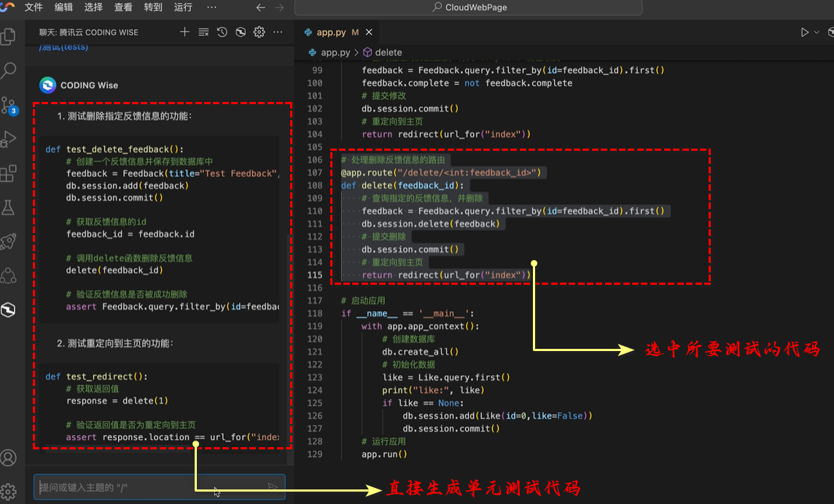Open the Manage gear in activity bar
The image size is (834, 504).
click(x=9, y=491)
